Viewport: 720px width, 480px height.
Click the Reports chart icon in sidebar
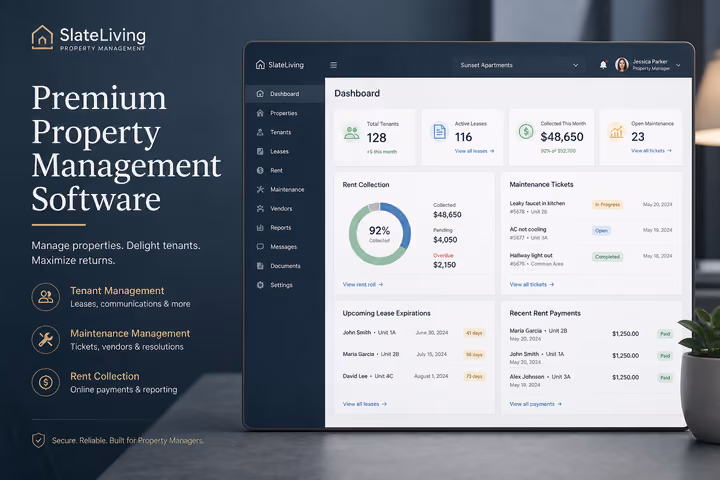tap(260, 228)
